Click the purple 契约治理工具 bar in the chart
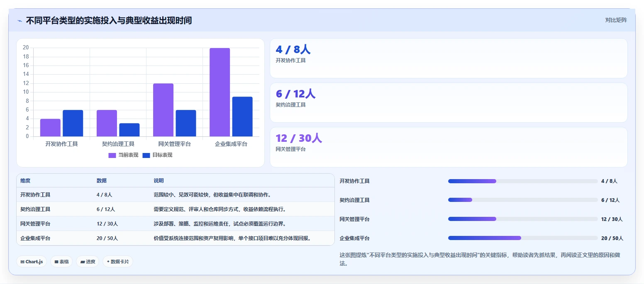The height and width of the screenshot is (284, 644). tap(107, 123)
